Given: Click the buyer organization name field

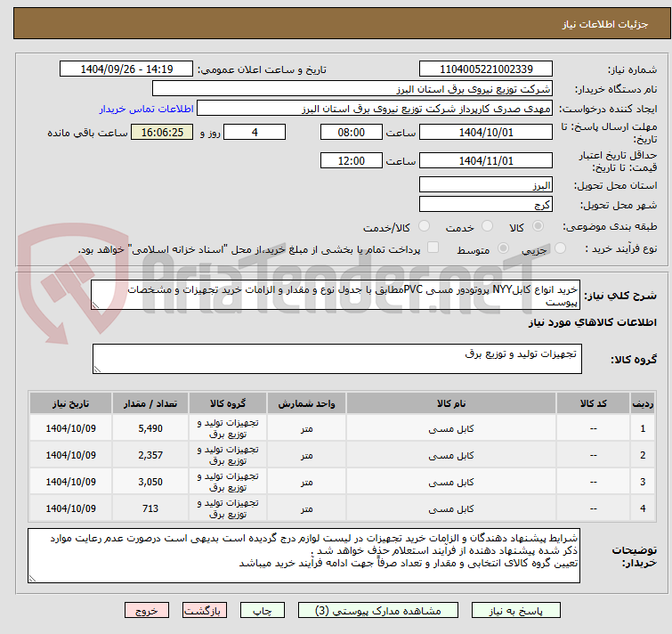Looking at the screenshot, I should click(x=352, y=89).
